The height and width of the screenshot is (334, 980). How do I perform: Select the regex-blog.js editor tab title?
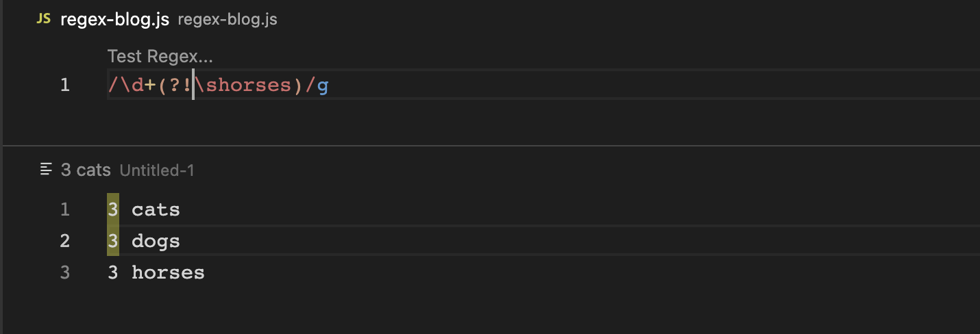tap(114, 19)
